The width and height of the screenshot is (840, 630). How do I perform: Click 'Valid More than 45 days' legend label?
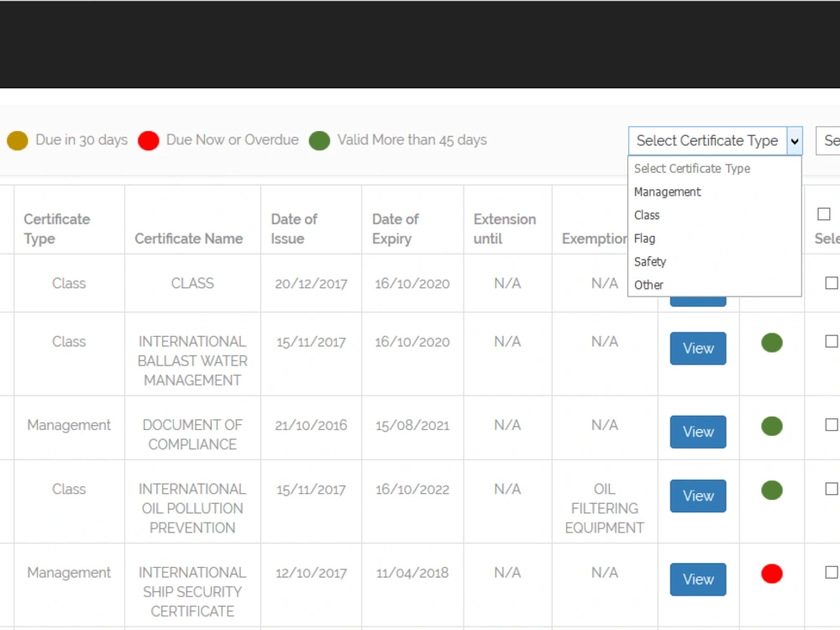[x=412, y=139]
